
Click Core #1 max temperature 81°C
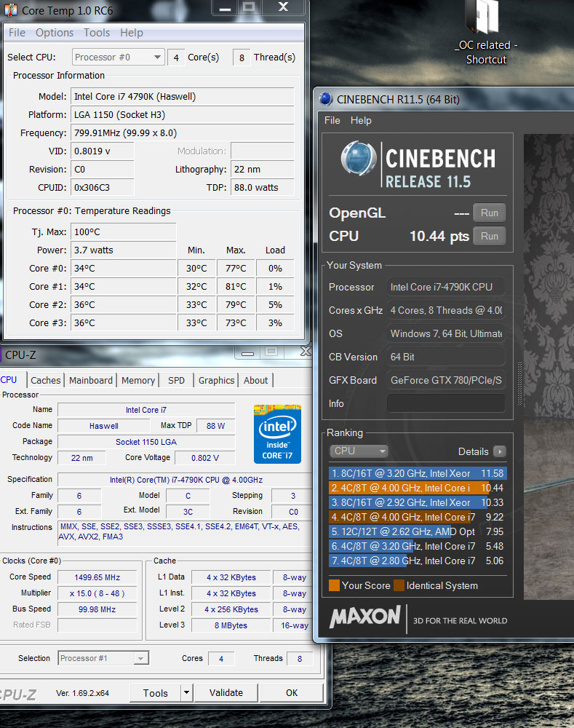pos(236,286)
